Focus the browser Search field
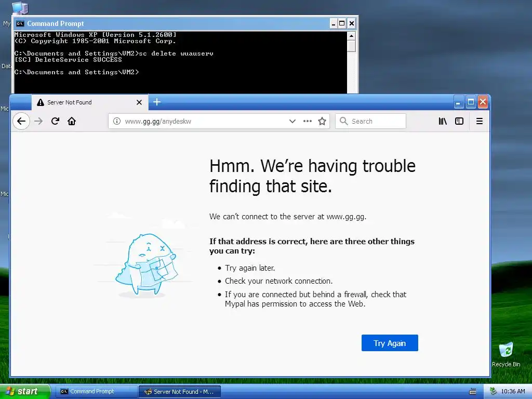The height and width of the screenshot is (399, 532). coord(370,121)
